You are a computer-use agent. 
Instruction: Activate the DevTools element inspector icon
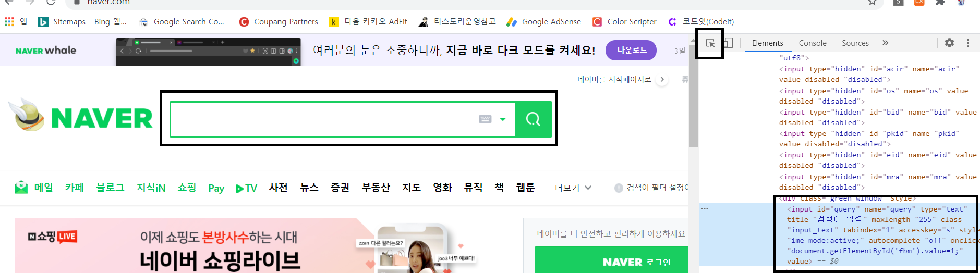710,43
